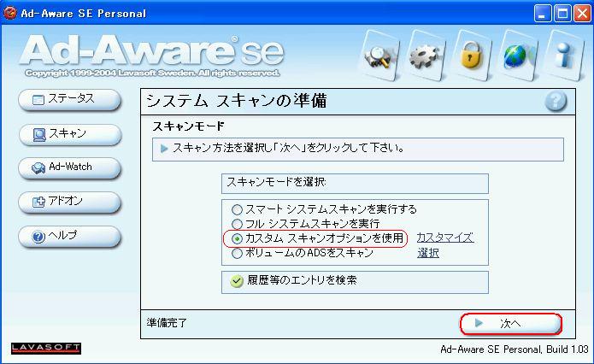Maximize the Ad-Aware window
Screen dimensions: 594x364
562,14
